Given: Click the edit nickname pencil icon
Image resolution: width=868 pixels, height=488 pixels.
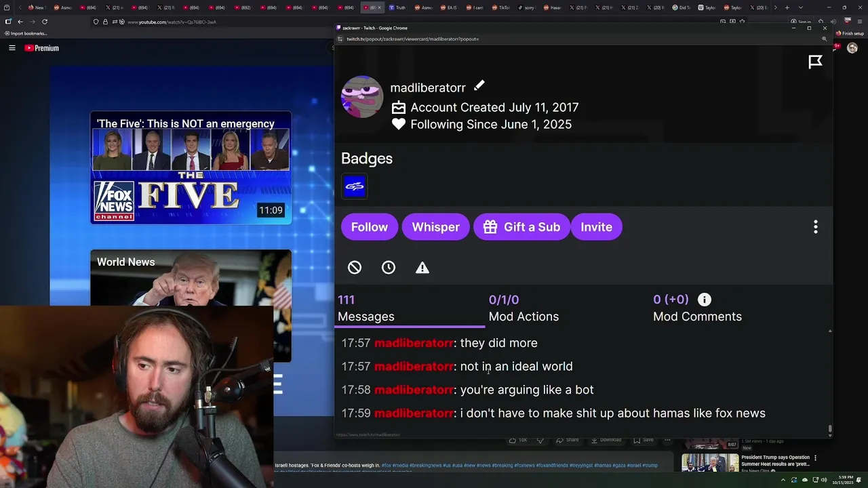Looking at the screenshot, I should coord(479,86).
